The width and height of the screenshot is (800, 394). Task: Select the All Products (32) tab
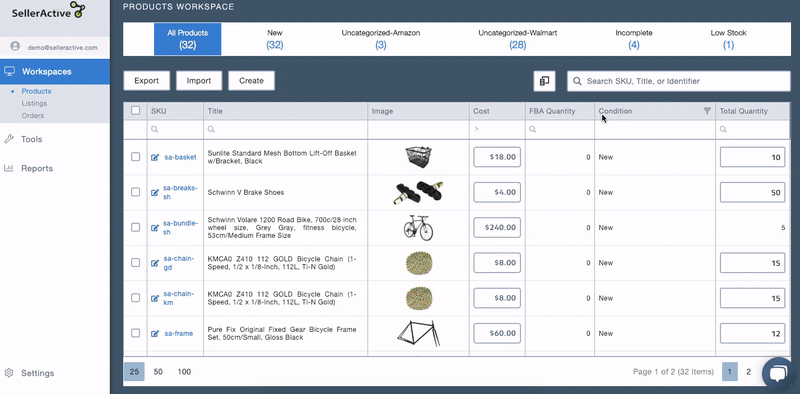[188, 39]
